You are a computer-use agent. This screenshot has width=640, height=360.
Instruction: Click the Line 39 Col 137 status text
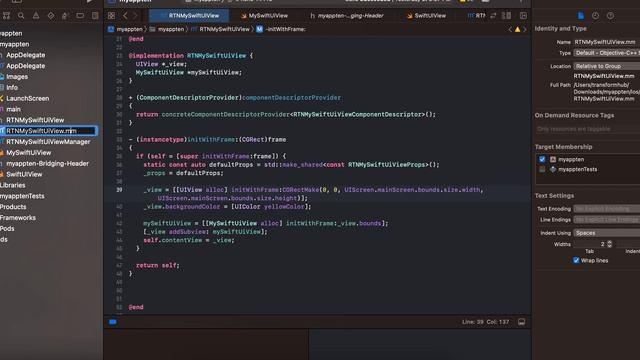(485, 322)
